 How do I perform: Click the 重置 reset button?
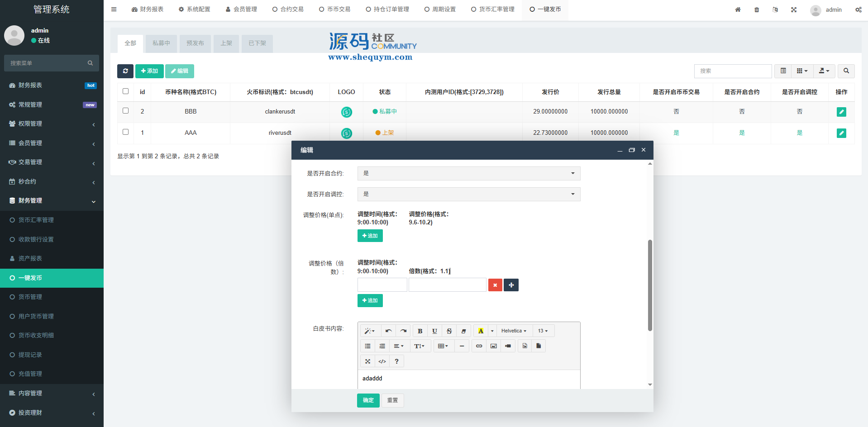[x=392, y=400]
